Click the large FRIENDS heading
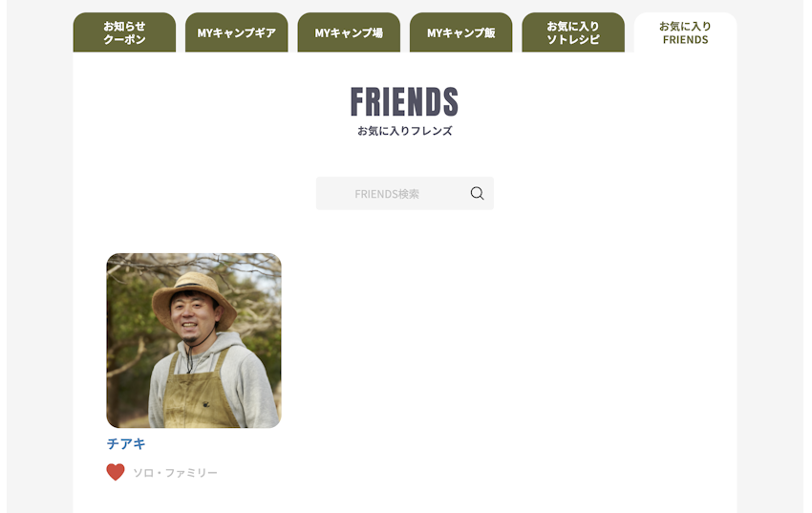Screen dimensions: 812x513 (x=404, y=101)
